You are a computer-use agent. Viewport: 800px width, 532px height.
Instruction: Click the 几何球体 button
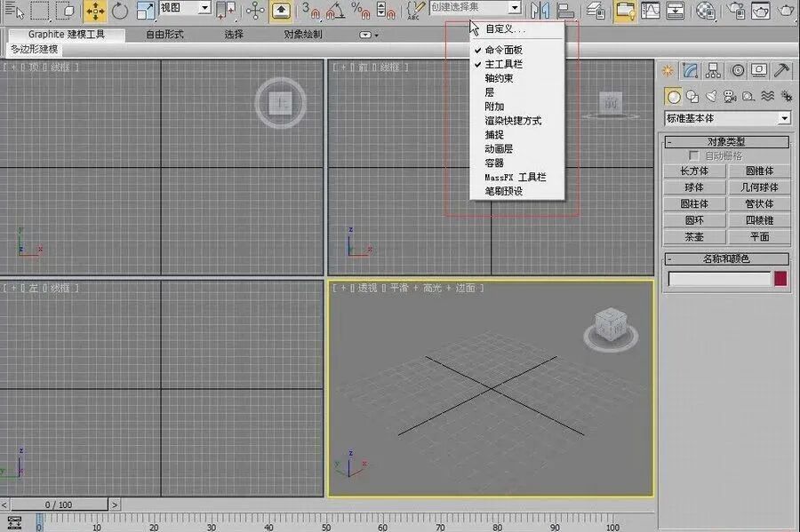pos(760,187)
